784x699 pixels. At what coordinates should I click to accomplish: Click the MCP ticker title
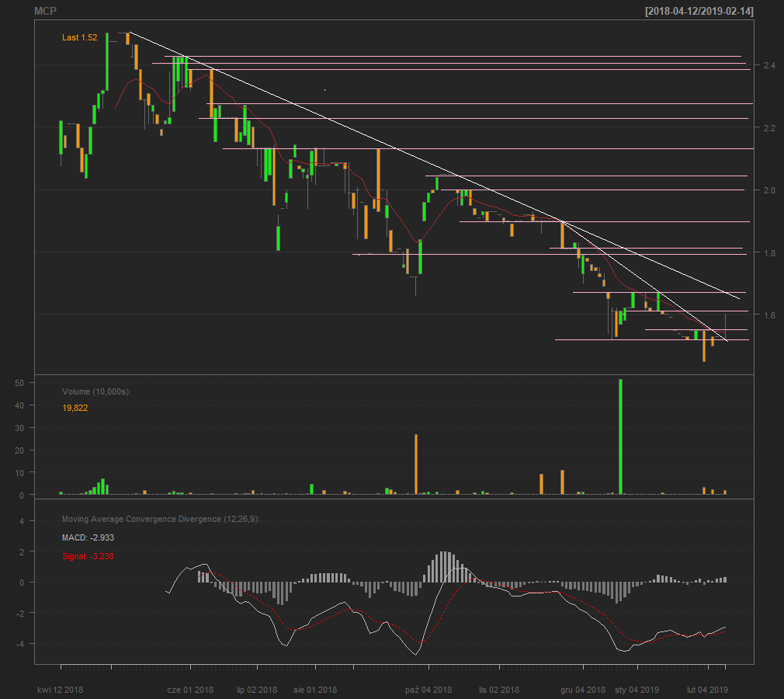pyautogui.click(x=45, y=11)
